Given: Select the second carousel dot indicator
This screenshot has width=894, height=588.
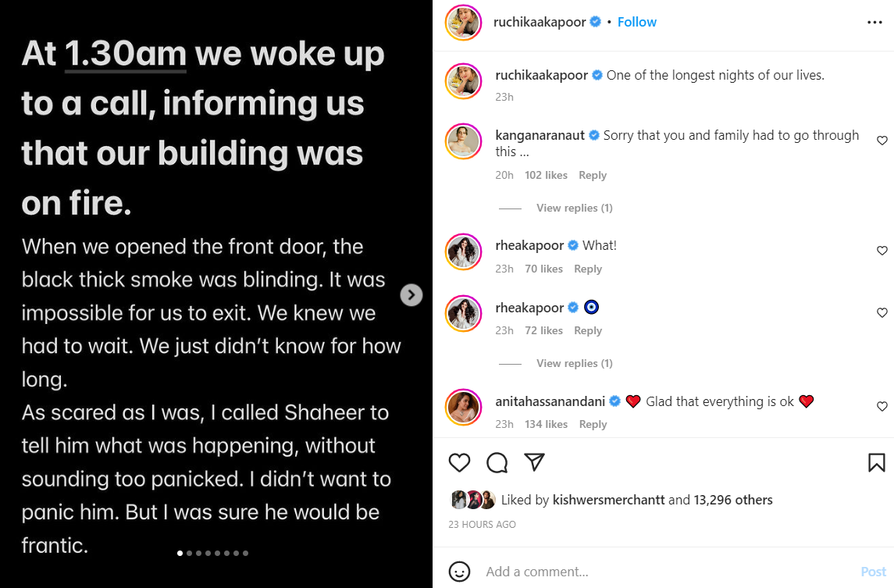Looking at the screenshot, I should 190,553.
